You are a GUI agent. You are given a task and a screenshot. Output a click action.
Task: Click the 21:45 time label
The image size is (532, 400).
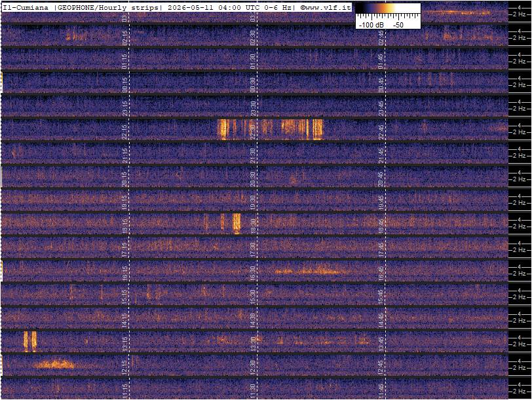(x=381, y=155)
